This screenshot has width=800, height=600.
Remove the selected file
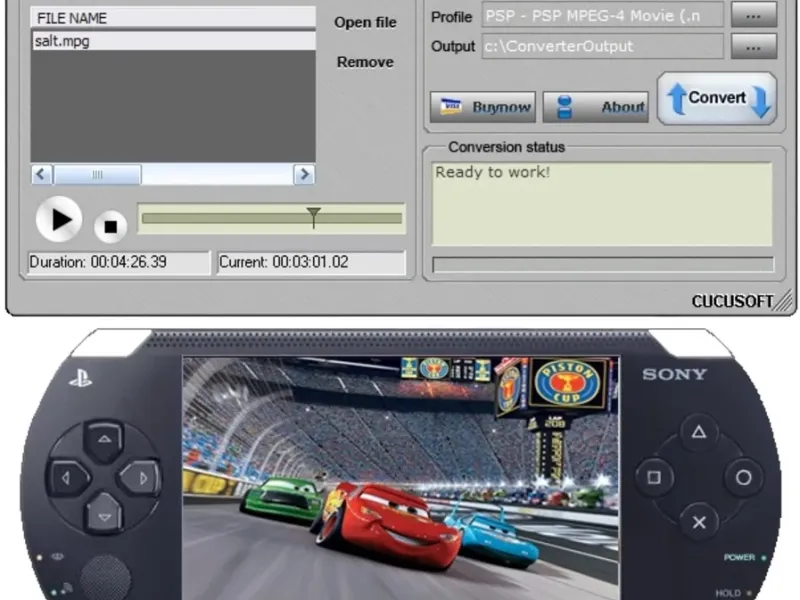(x=365, y=62)
